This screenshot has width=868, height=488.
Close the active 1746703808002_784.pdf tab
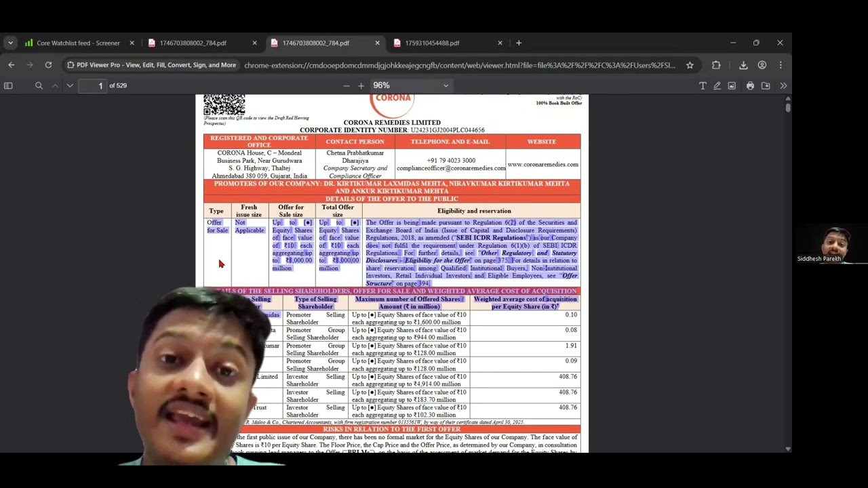377,43
